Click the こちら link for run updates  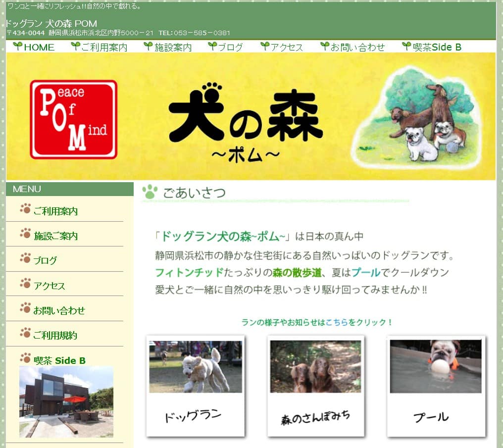336,322
